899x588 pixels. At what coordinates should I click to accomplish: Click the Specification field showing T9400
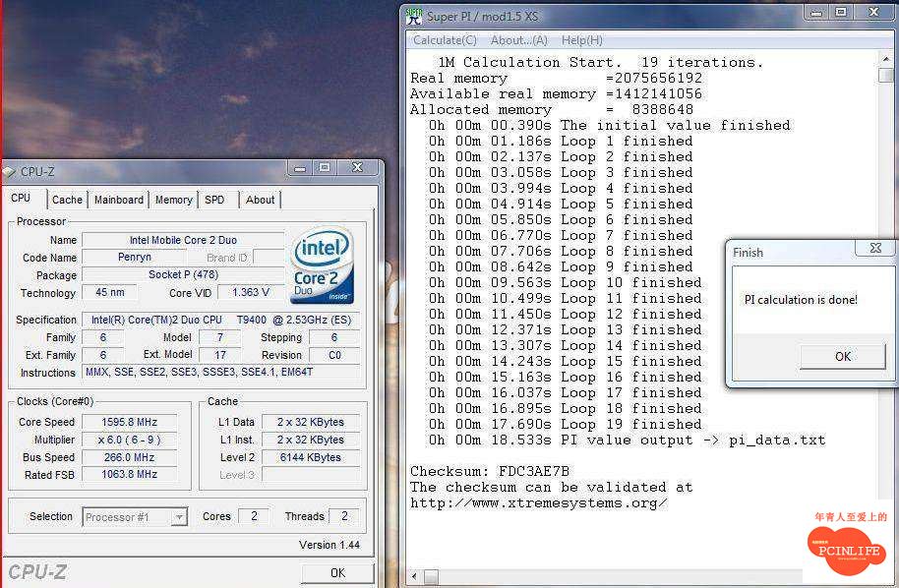(x=221, y=320)
